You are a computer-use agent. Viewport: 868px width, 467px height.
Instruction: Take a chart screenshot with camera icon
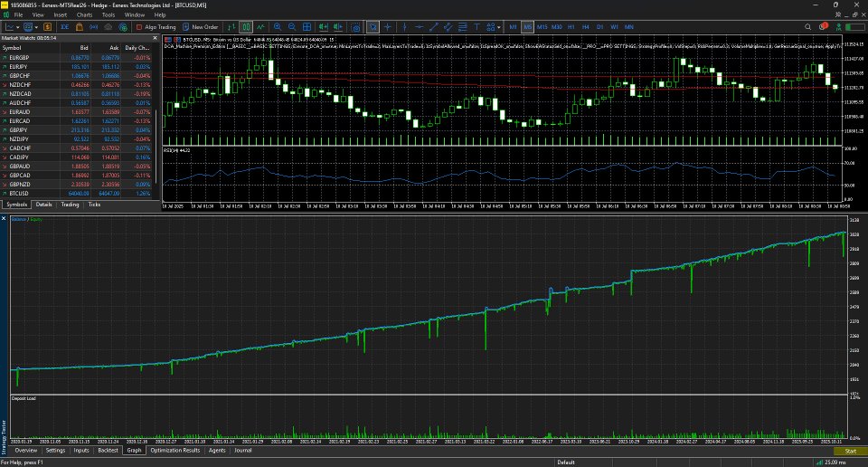[356, 26]
